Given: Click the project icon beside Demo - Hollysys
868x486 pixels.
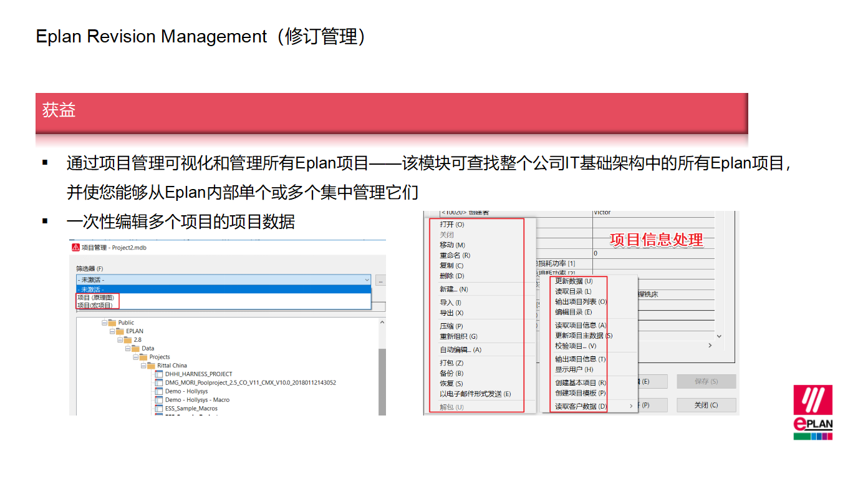Looking at the screenshot, I should pyautogui.click(x=159, y=391).
